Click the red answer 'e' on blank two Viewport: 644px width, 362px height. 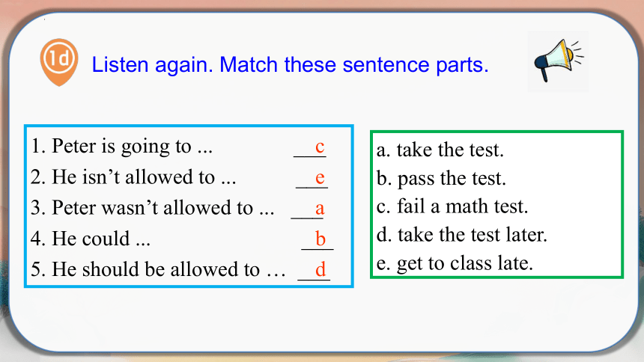320,178
